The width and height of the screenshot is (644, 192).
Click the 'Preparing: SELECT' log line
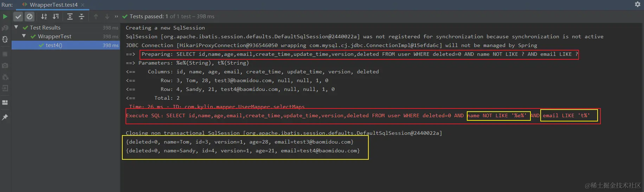(x=360, y=54)
